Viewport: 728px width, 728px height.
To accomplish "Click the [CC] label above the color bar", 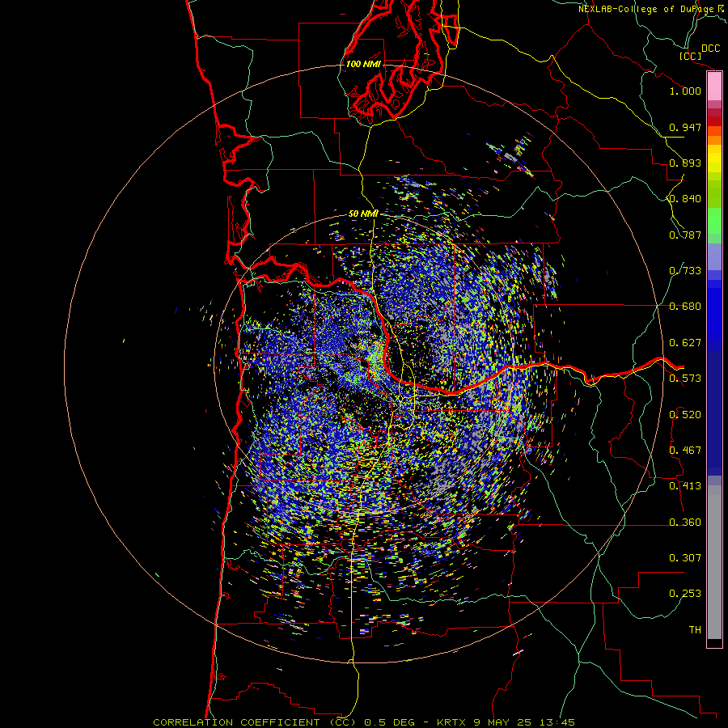I will coord(691,56).
